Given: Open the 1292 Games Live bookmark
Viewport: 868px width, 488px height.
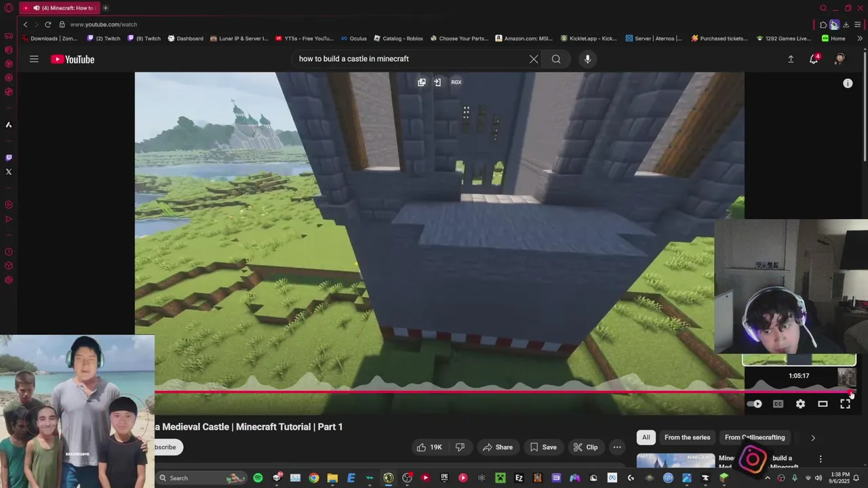Looking at the screenshot, I should tap(783, 39).
